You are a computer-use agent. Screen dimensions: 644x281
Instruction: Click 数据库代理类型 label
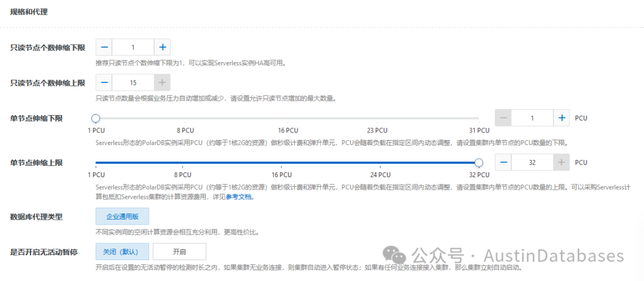(x=36, y=217)
